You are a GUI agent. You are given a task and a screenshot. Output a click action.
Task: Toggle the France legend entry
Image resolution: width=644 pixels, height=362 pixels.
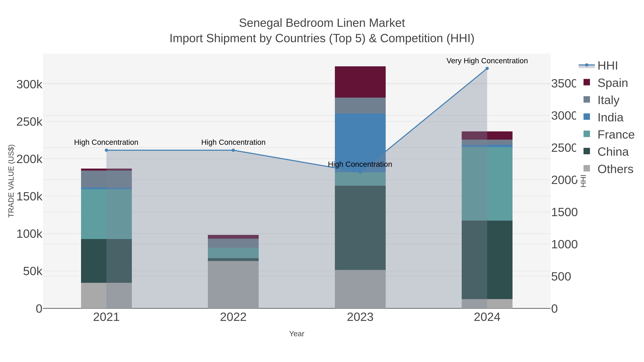pyautogui.click(x=609, y=134)
